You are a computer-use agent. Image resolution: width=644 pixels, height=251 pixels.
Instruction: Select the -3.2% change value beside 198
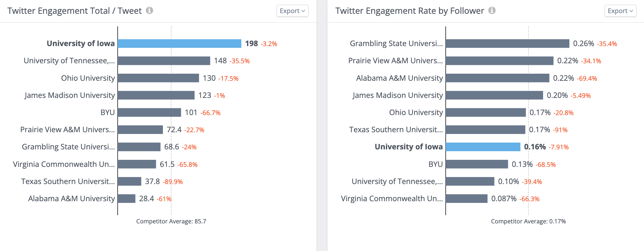(269, 44)
